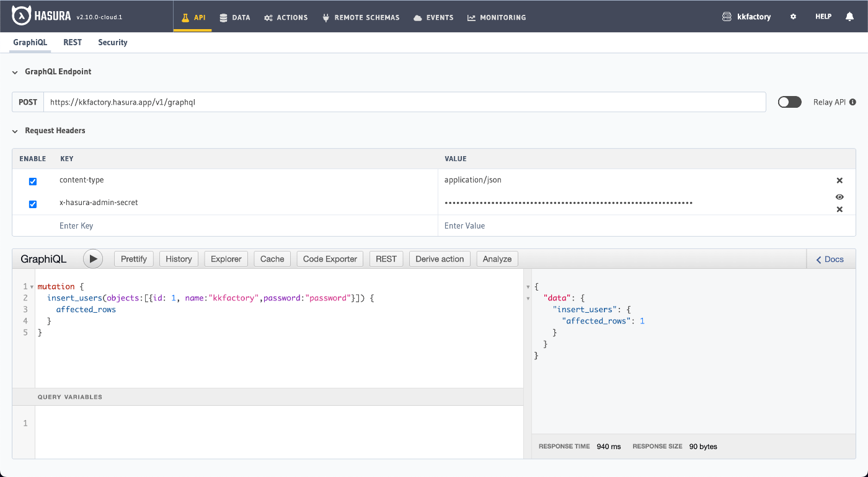This screenshot has height=477, width=868.
Task: Remove the content-type header row
Action: point(839,180)
